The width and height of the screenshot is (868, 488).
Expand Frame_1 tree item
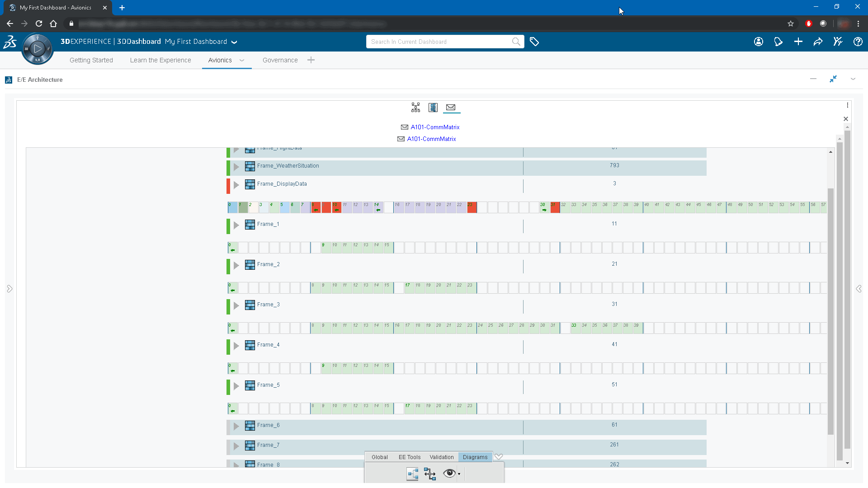237,225
